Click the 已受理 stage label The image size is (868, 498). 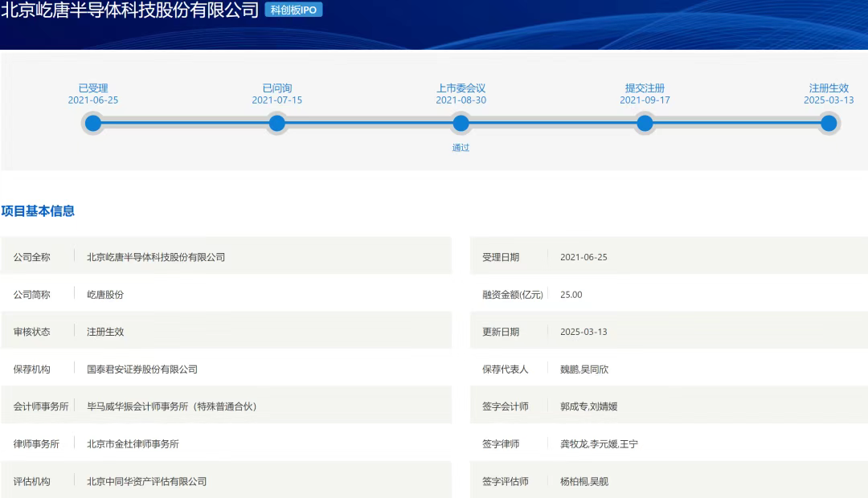pyautogui.click(x=93, y=88)
